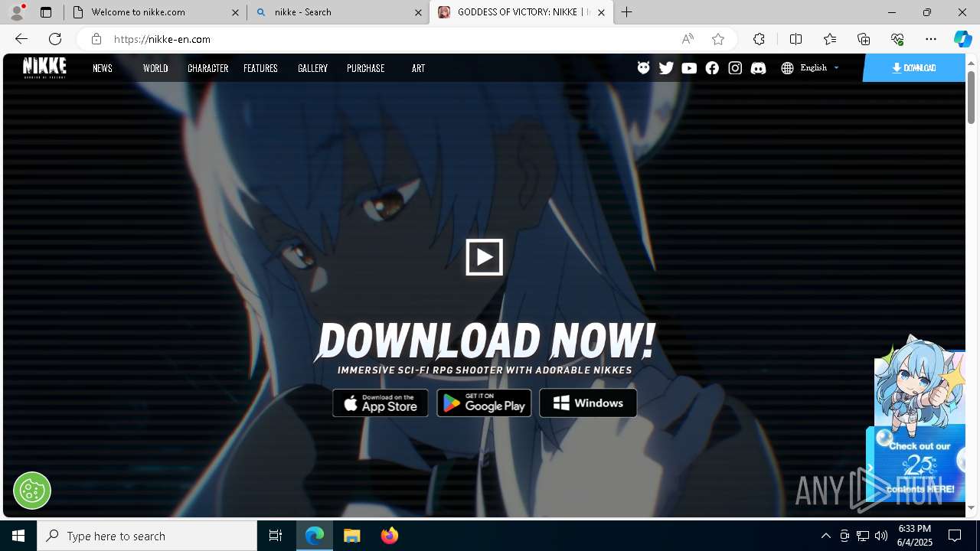Viewport: 980px width, 551px height.
Task: Open the volume control in tray
Action: (881, 536)
